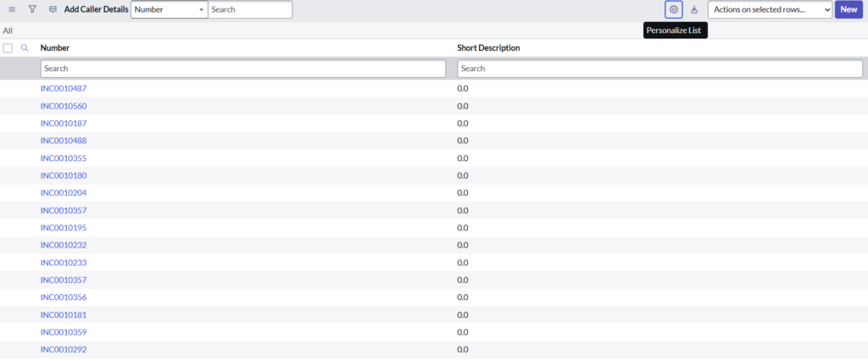Check the select-all rows checkbox

(8, 48)
